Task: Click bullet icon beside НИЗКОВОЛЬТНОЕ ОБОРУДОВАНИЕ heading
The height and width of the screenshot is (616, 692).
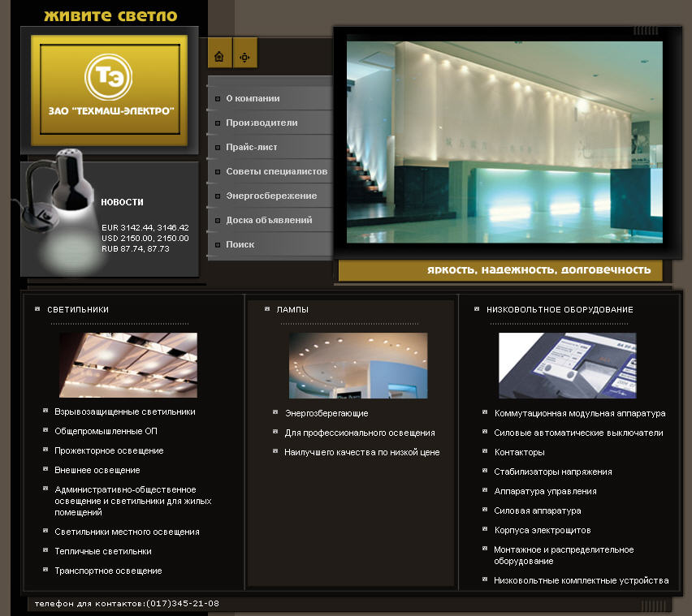Action: [x=477, y=309]
